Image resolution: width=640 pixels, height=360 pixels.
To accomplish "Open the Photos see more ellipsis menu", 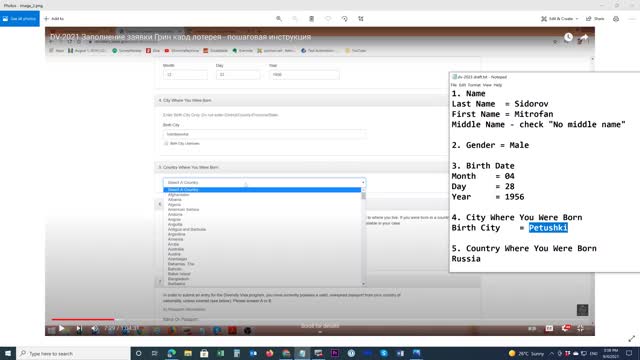I will click(x=631, y=19).
